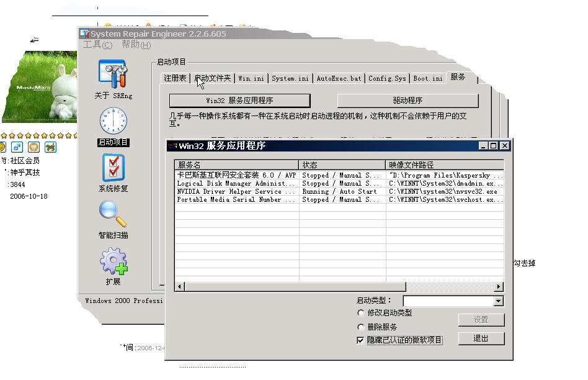Switch to the Config.Sys tab
Image resolution: width=588 pixels, height=380 pixels.
coord(387,78)
